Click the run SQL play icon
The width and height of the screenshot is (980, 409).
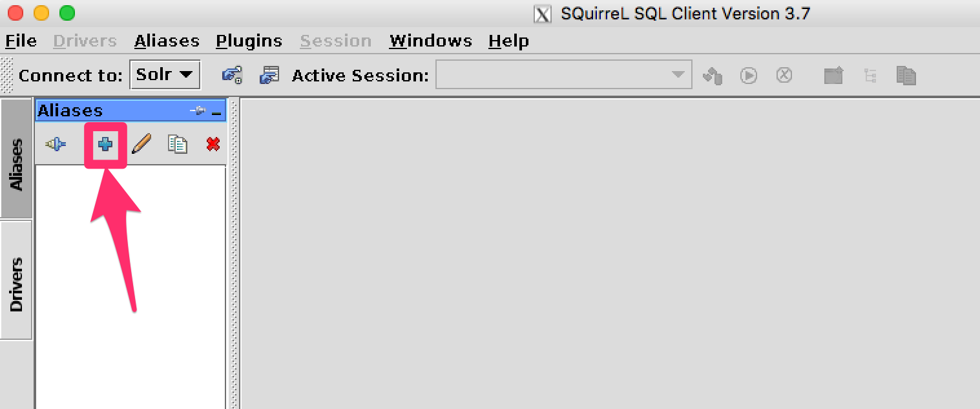point(749,76)
